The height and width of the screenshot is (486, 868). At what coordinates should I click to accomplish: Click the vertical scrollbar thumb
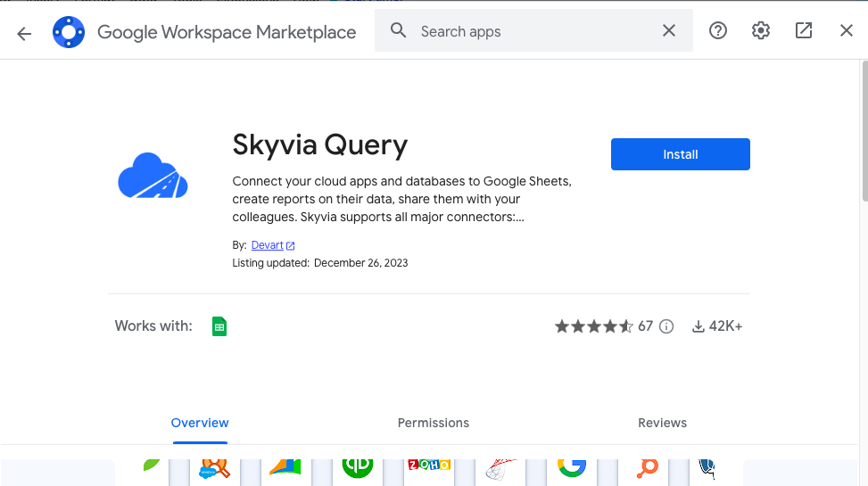coord(864,131)
